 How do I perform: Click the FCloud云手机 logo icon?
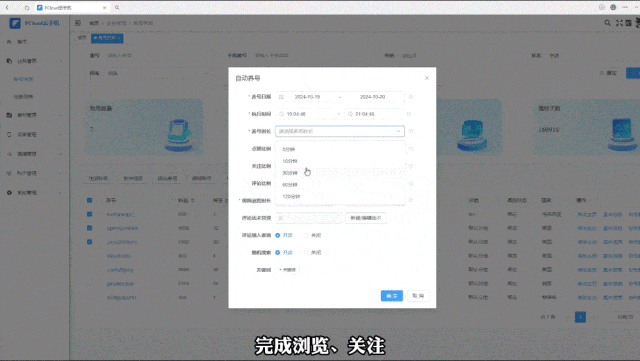coord(15,23)
